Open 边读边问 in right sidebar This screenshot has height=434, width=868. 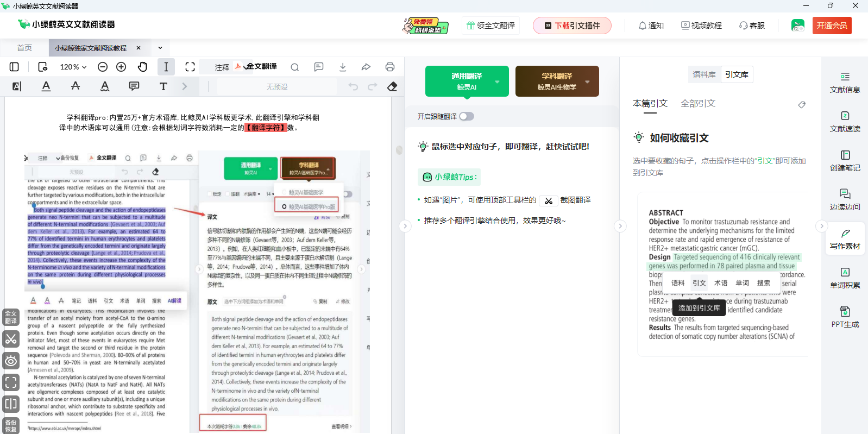point(845,200)
